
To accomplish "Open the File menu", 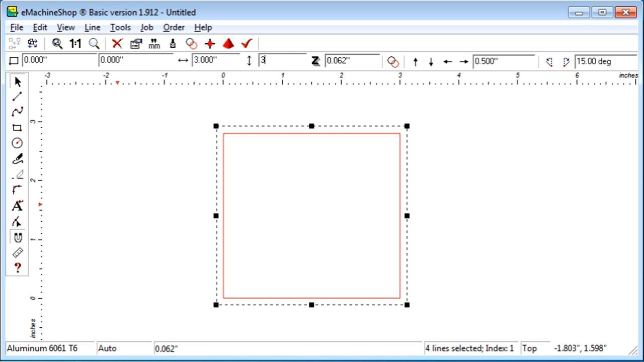I will click(x=17, y=28).
